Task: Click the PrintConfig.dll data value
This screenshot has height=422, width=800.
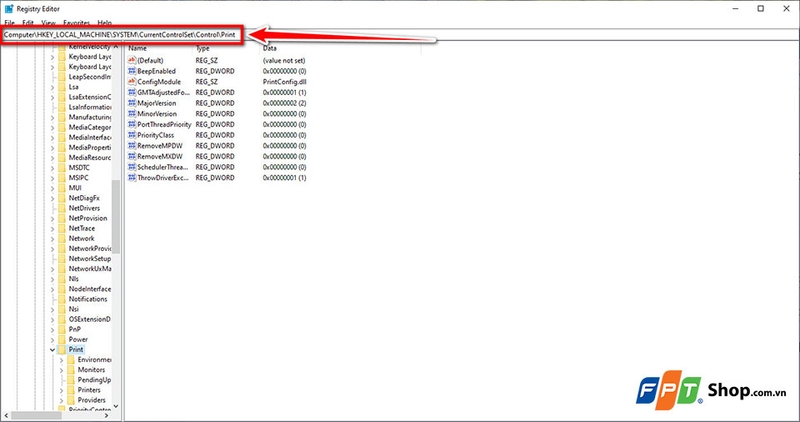Action: click(284, 82)
